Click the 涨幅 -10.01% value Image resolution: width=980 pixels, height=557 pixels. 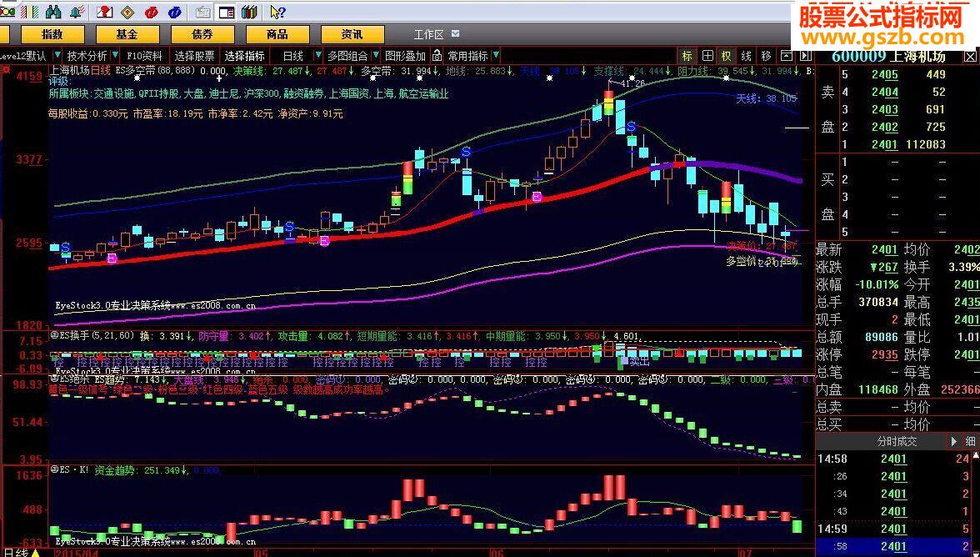(878, 284)
